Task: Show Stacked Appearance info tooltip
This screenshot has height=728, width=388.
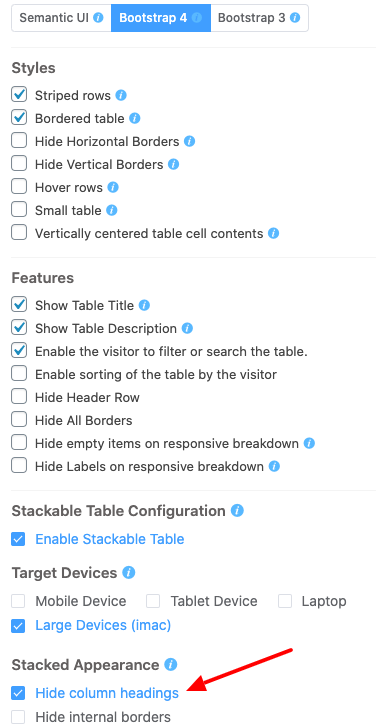Action: pyautogui.click(x=171, y=664)
